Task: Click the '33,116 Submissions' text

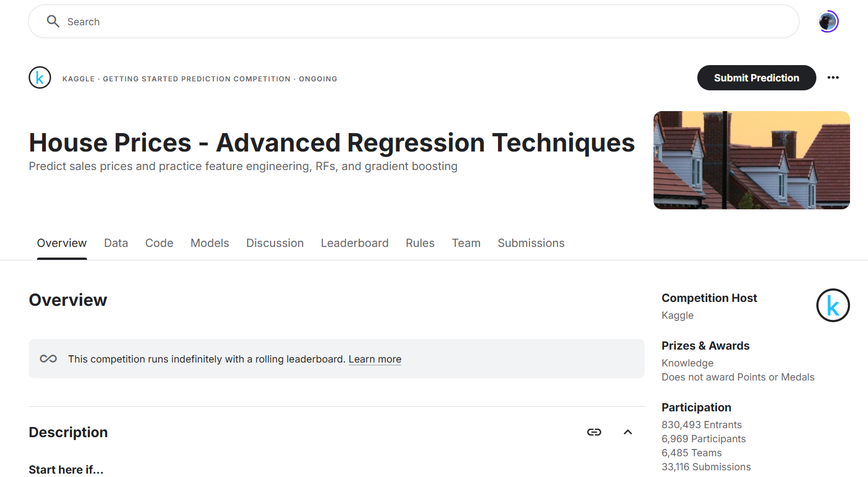Action: (x=706, y=467)
